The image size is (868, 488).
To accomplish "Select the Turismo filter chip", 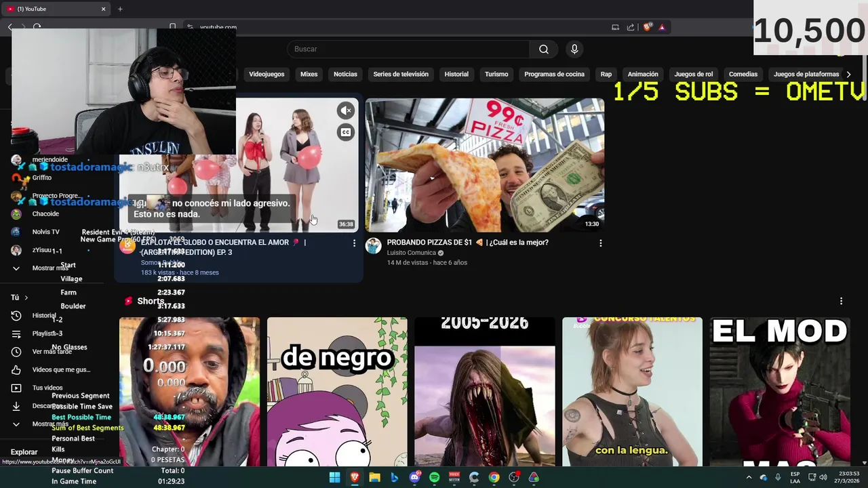I will click(496, 74).
